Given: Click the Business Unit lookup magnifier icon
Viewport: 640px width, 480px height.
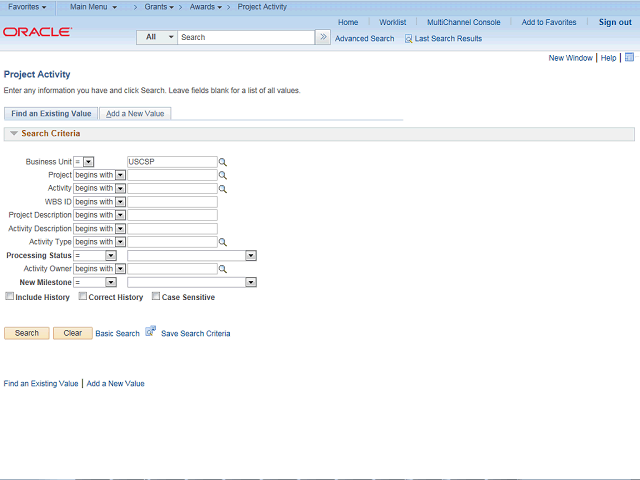Looking at the screenshot, I should (x=222, y=162).
